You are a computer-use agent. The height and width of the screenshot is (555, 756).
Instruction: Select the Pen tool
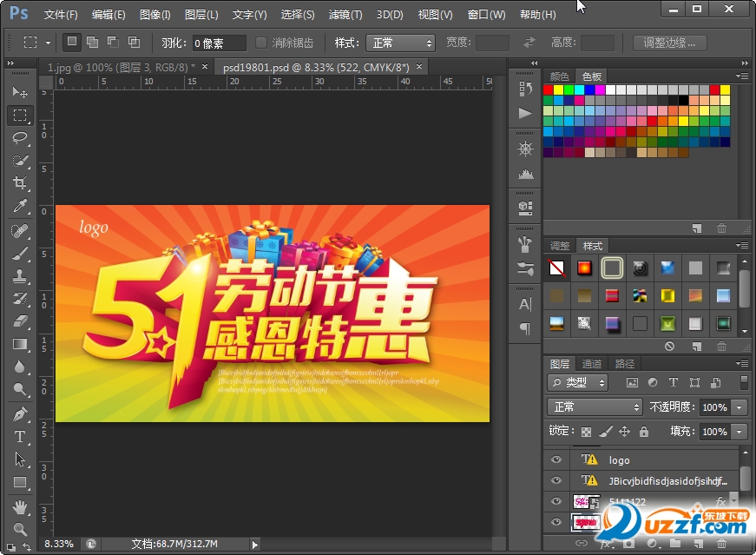click(x=20, y=413)
